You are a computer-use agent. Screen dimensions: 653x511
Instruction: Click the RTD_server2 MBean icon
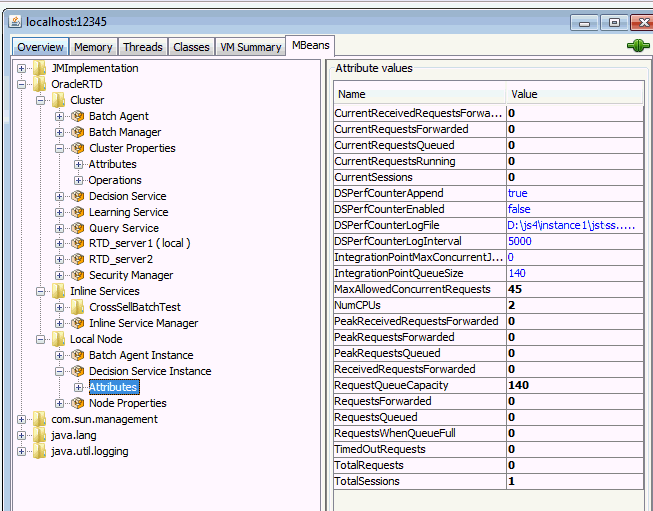(77, 259)
